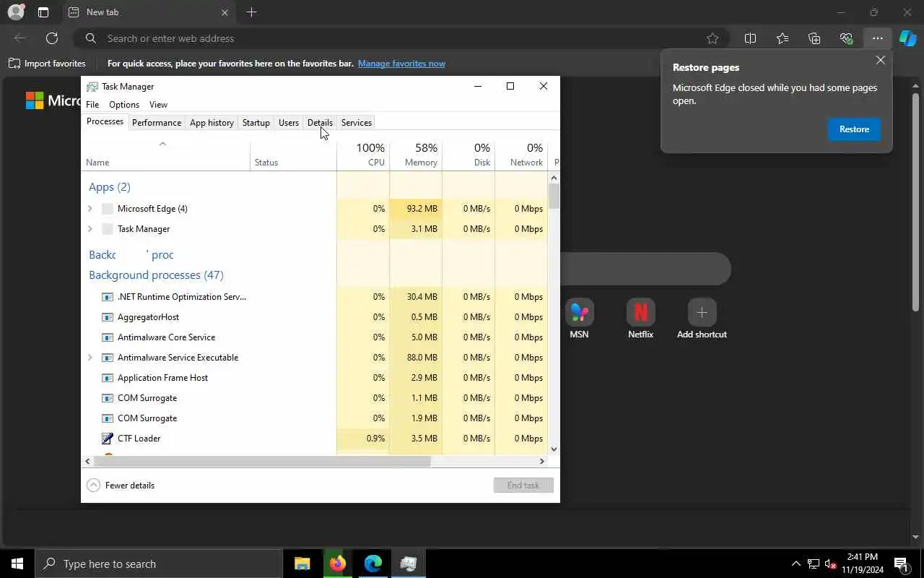This screenshot has width=924, height=578.
Task: Expand Task Manager process row
Action: point(90,229)
